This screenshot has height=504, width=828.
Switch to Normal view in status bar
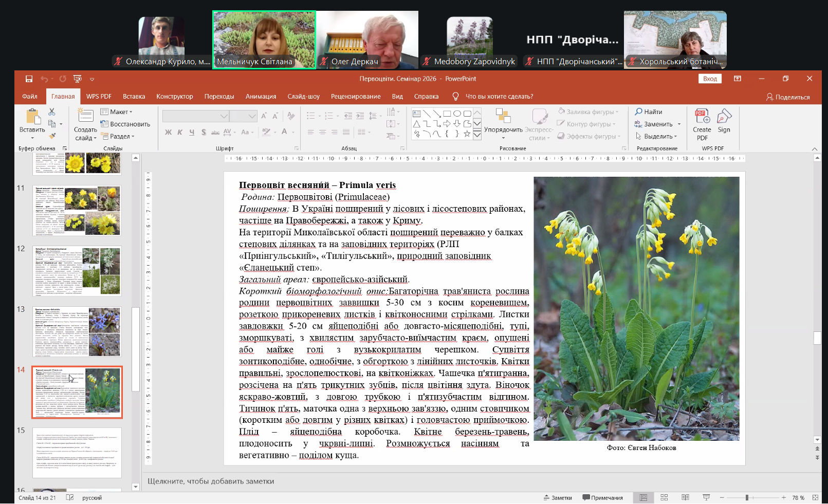(643, 497)
